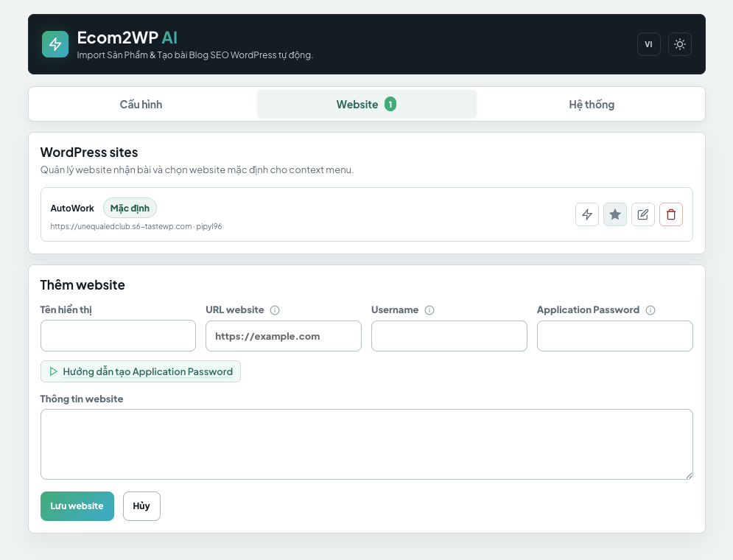Expand Hướng dẫn tạo Application Password guide
The height and width of the screenshot is (560, 733).
pyautogui.click(x=141, y=371)
